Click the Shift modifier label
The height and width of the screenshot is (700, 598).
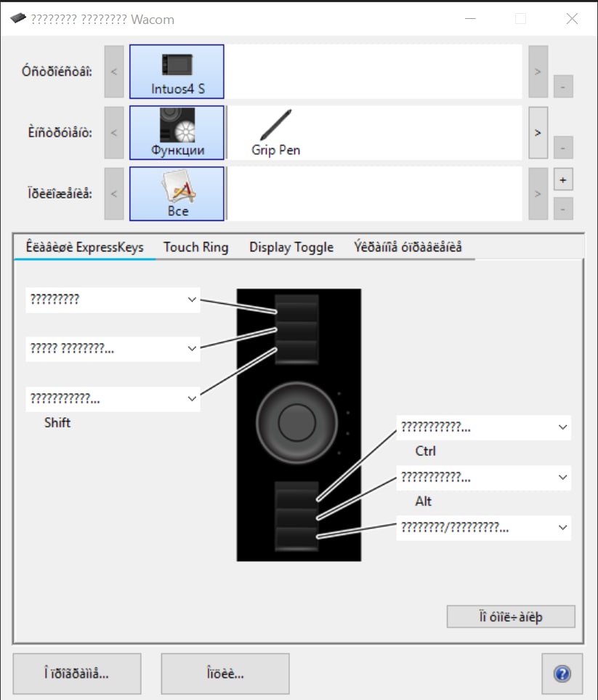(57, 422)
